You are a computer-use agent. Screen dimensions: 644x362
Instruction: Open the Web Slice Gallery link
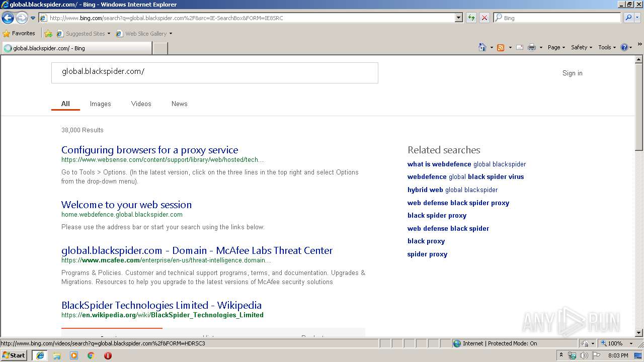point(144,34)
